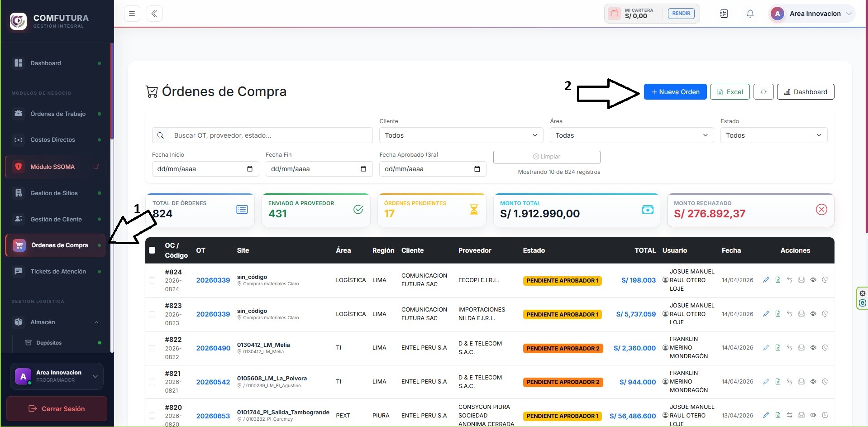Expand the Estado dropdown filter
Screen dimensions: 868x427
coord(774,135)
